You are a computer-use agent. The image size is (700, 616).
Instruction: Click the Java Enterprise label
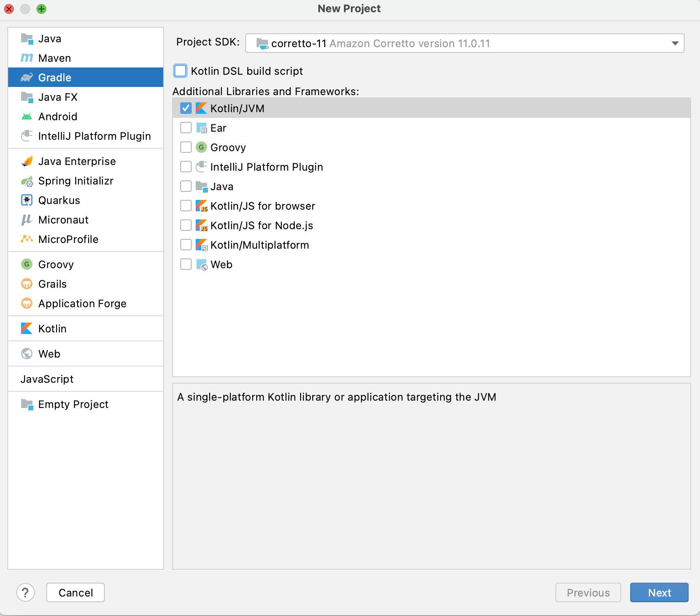click(x=77, y=161)
